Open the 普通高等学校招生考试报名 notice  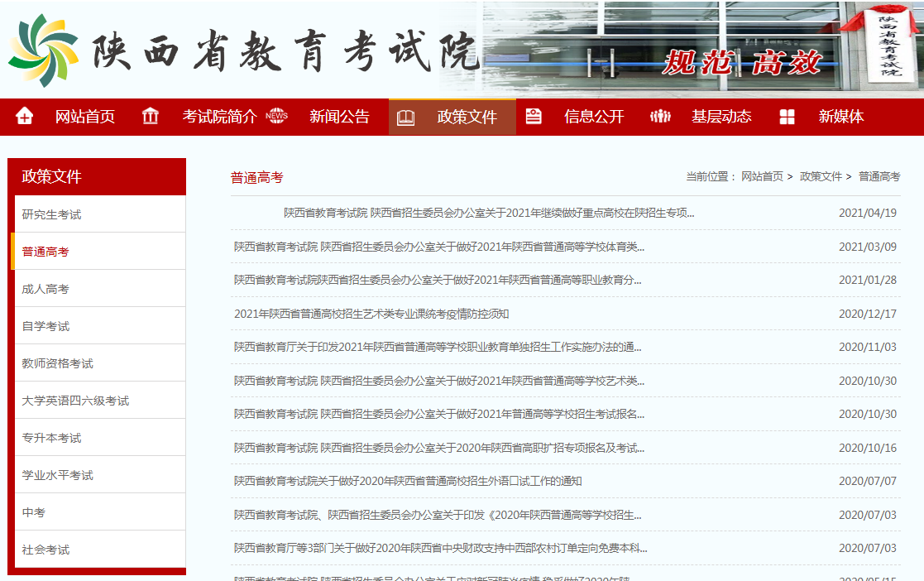tap(439, 414)
